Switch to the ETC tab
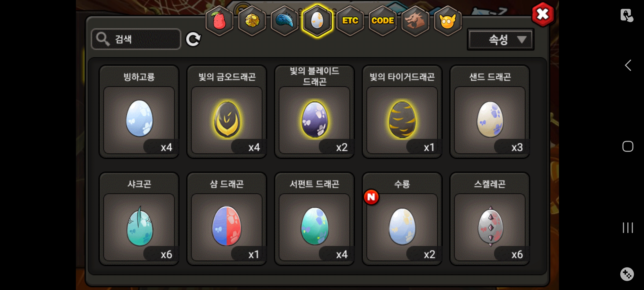The height and width of the screenshot is (290, 644). 350,21
